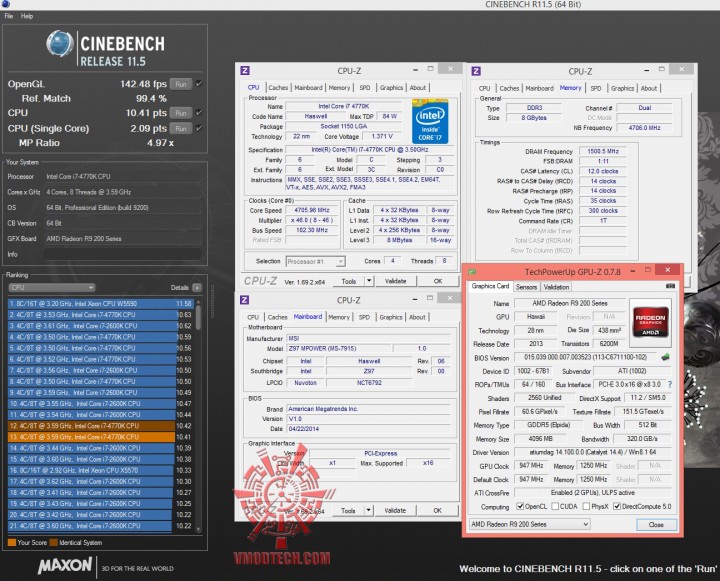Click the Radeon Graphics logo in GPU-Z
This screenshot has height=581, width=720.
coord(650,322)
